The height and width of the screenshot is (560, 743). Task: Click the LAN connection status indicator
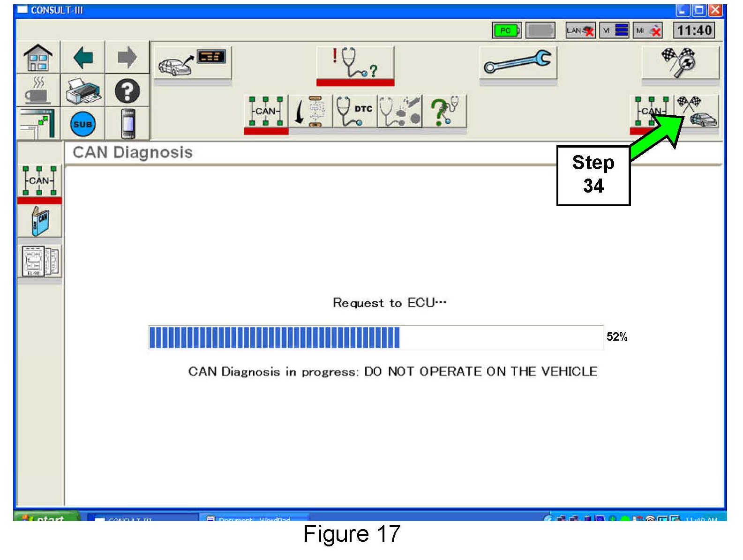pos(580,31)
